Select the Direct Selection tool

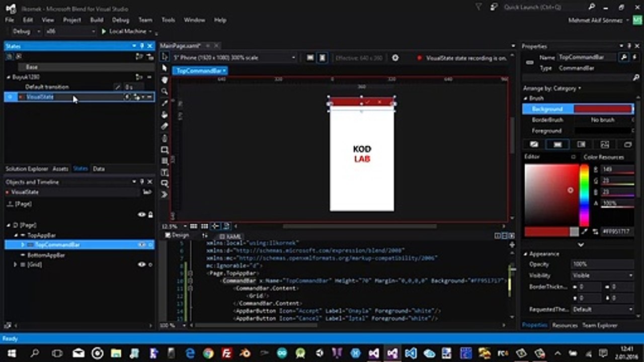[x=165, y=68]
